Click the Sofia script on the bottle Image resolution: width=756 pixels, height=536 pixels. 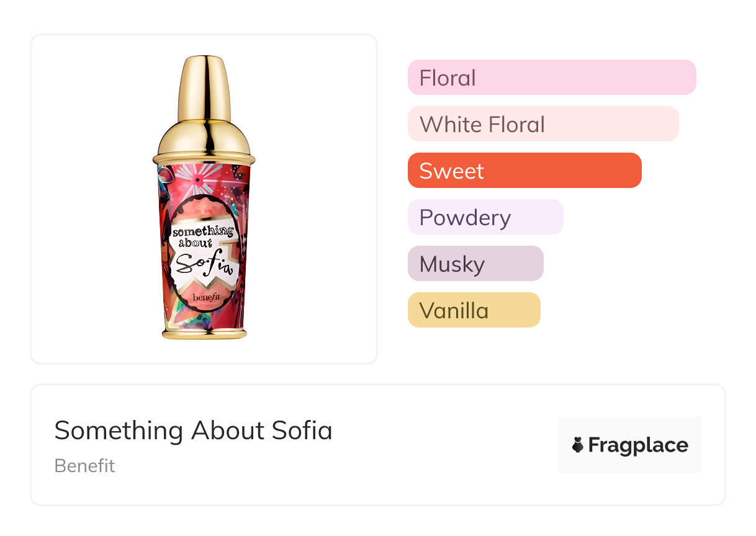[x=204, y=264]
